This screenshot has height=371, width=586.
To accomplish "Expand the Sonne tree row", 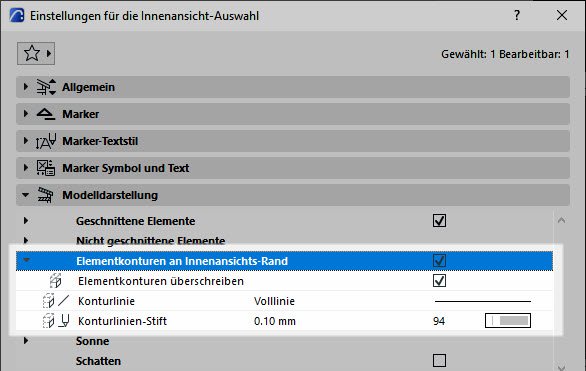I will (25, 341).
